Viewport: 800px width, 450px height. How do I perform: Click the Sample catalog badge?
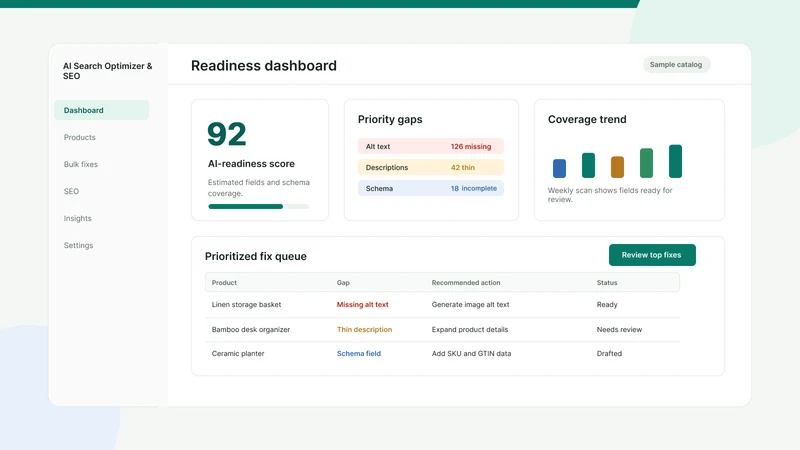click(x=676, y=65)
